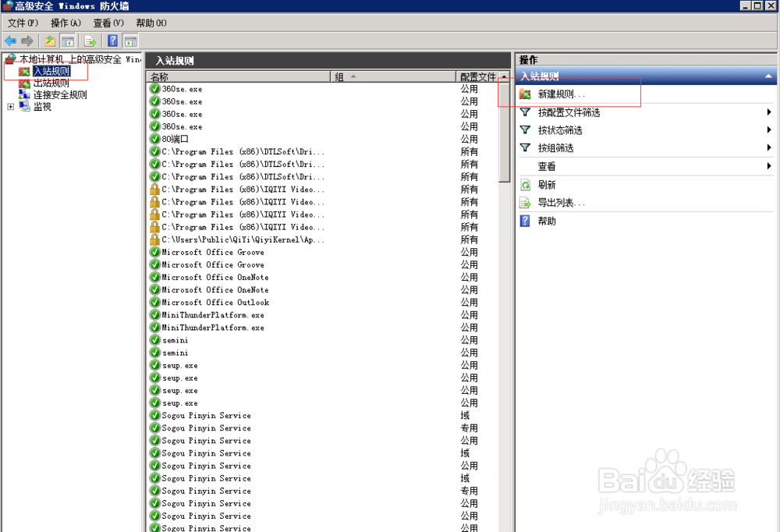Image resolution: width=780 pixels, height=532 pixels.
Task: Click the blue help toolbar icon
Action: point(113,41)
